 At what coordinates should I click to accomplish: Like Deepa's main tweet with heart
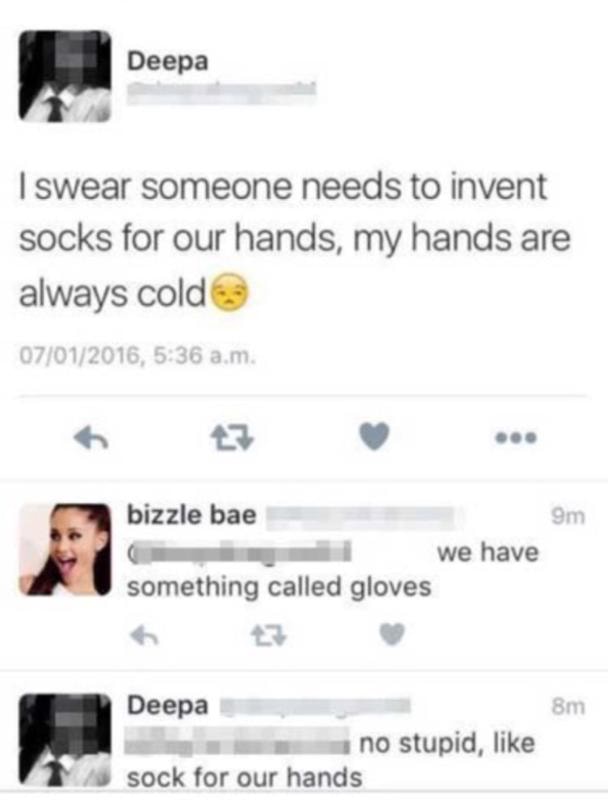(374, 437)
